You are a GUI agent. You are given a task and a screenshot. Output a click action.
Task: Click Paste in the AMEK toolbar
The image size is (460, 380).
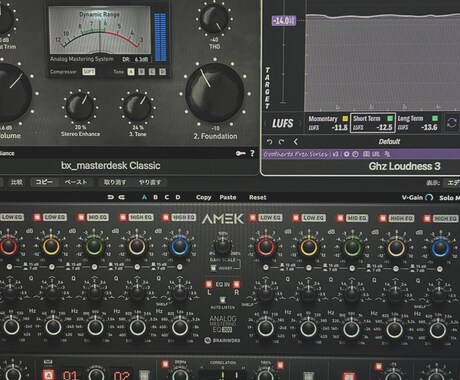click(x=228, y=197)
